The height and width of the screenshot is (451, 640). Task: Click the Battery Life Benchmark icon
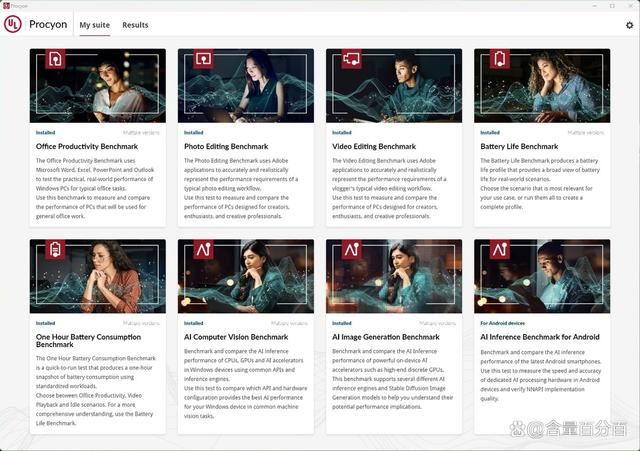click(x=499, y=59)
